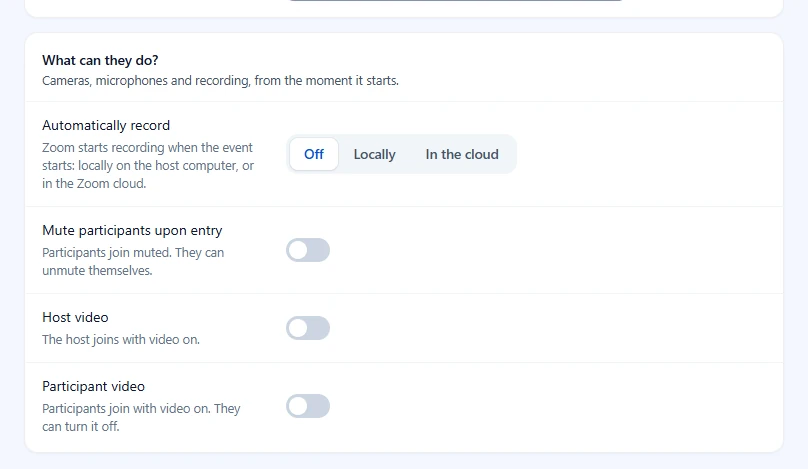Enable the Host video switch
Screen dimensions: 808x469
click(308, 328)
